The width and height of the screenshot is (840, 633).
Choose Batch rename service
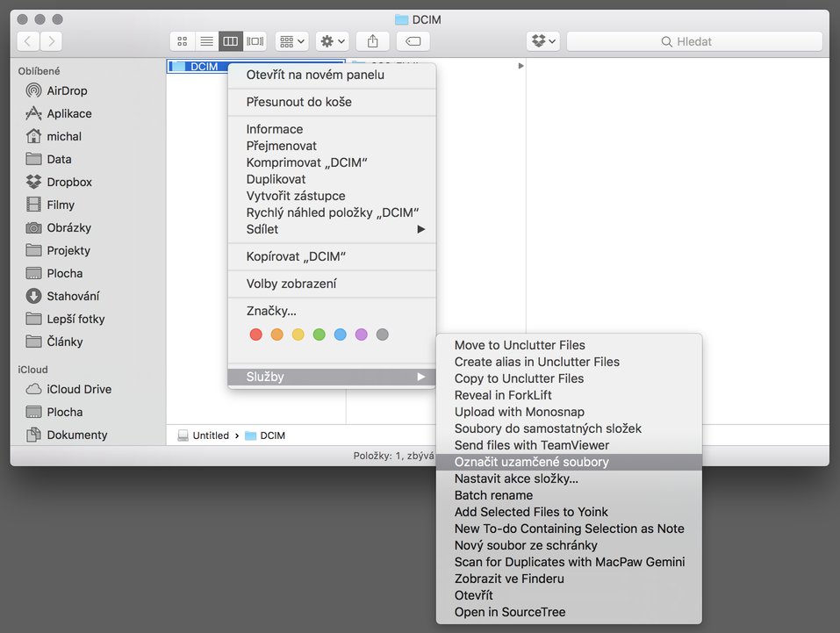point(569,495)
